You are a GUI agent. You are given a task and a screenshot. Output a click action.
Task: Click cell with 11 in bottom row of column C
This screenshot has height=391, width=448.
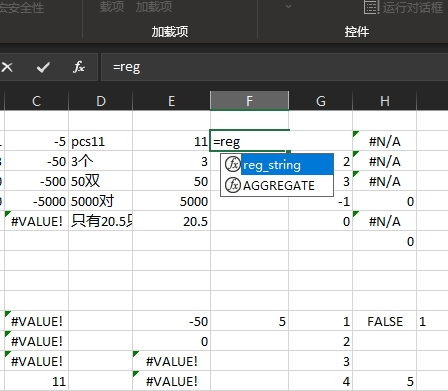(36, 381)
